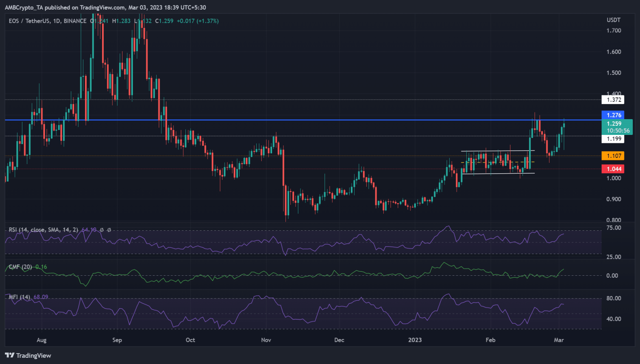Click the Nov label on time axis
The height and width of the screenshot is (364, 640).
(266, 340)
